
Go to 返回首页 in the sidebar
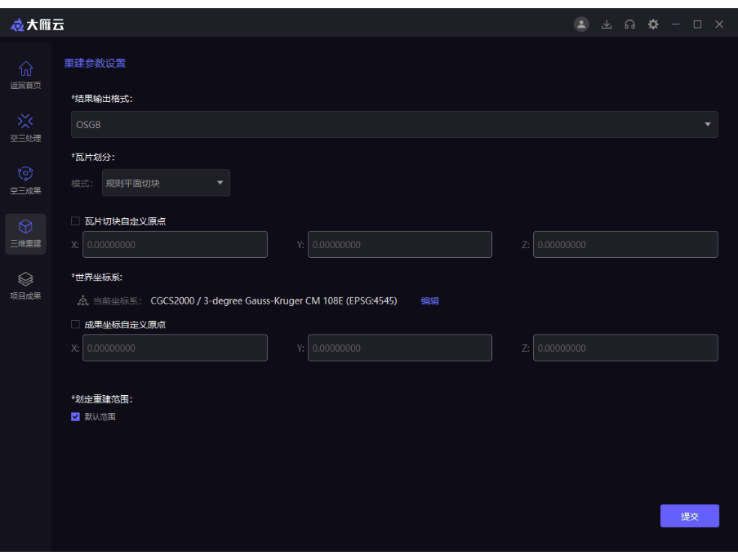[25, 75]
